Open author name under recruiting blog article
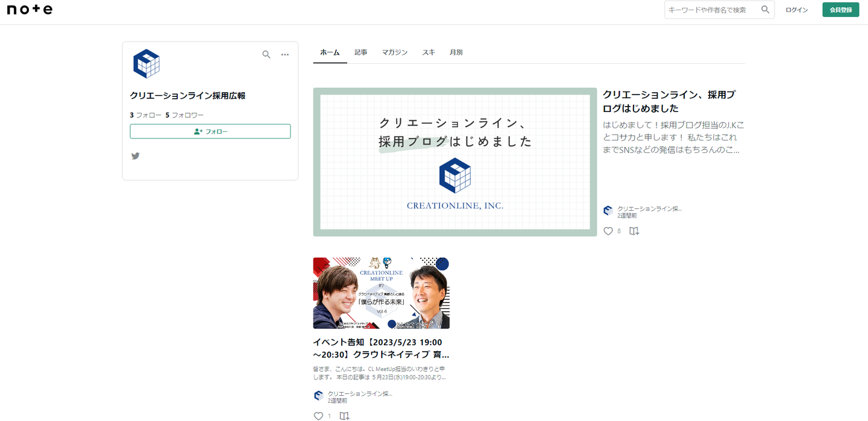This screenshot has height=421, width=868. (x=650, y=208)
